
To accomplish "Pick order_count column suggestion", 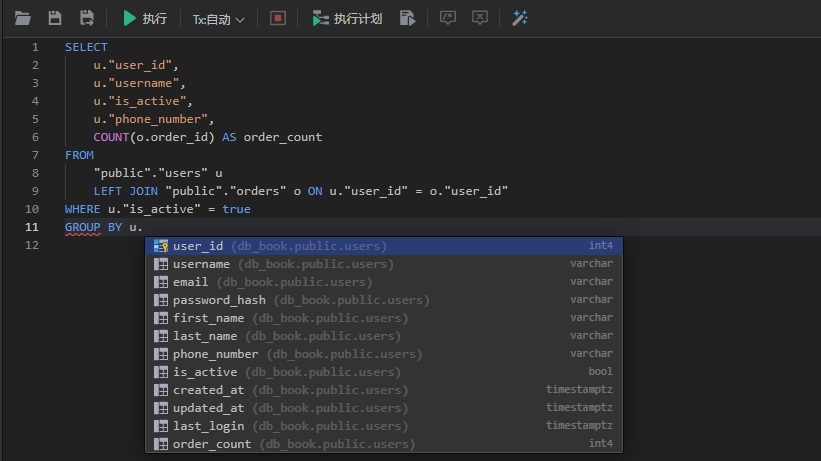I will (384, 444).
